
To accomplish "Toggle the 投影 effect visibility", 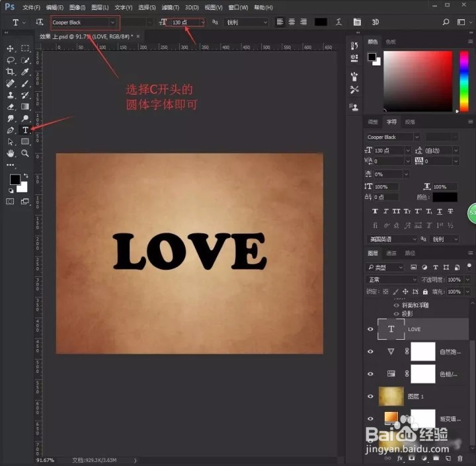I will (397, 314).
